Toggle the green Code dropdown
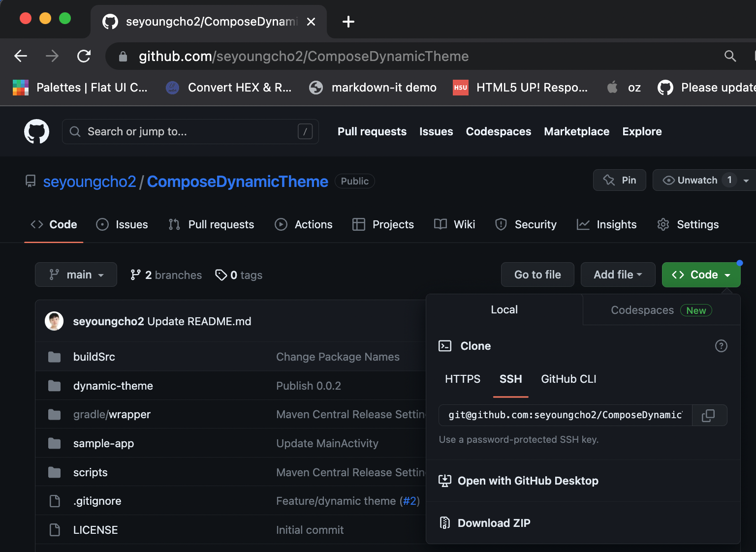Image resolution: width=756 pixels, height=552 pixels. (701, 275)
